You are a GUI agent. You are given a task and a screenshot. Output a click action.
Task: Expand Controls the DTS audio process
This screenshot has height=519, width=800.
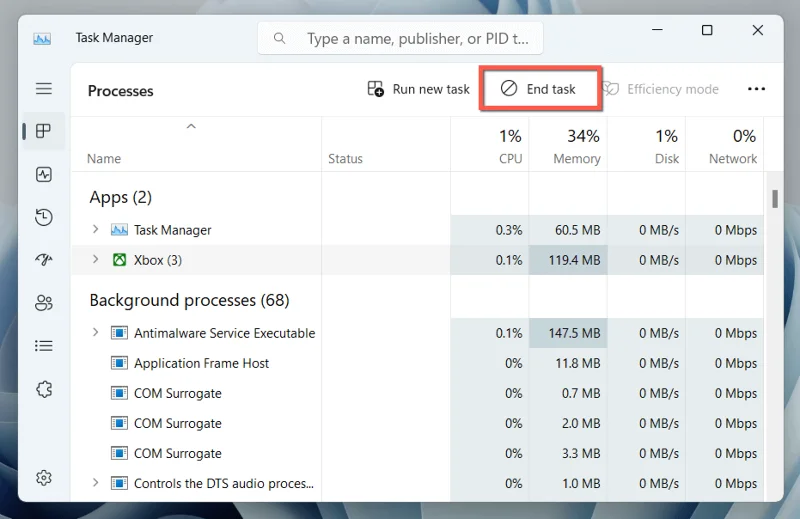coord(96,483)
